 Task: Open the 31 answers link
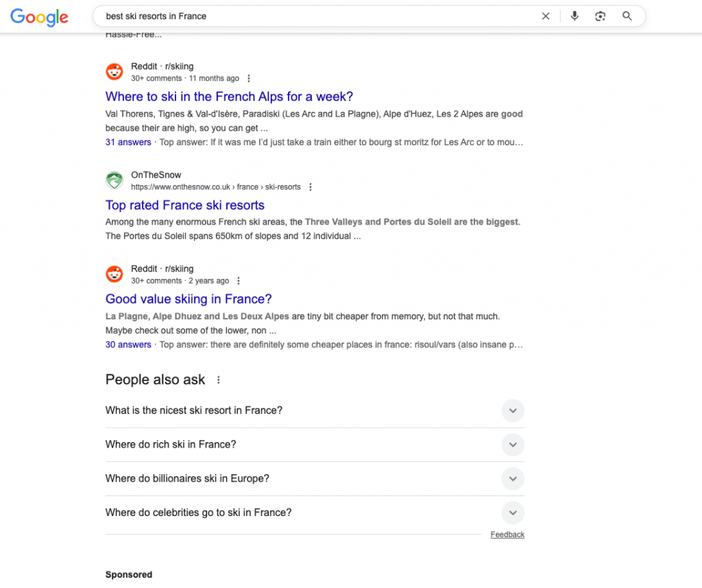click(x=128, y=143)
